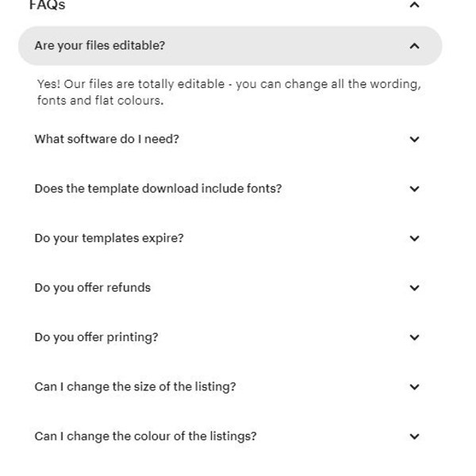Click the FAQs section heading
Viewport: 476px width, 476px height.
48,5
